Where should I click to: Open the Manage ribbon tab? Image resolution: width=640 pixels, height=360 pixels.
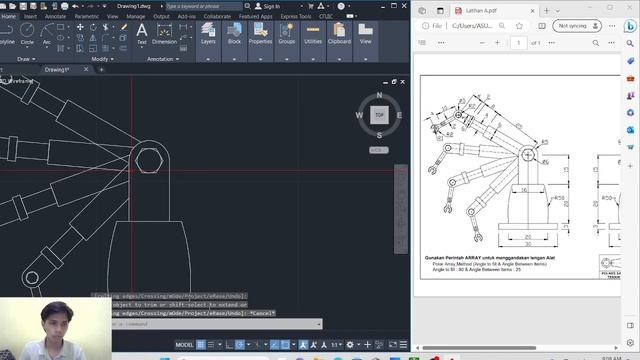click(136, 16)
